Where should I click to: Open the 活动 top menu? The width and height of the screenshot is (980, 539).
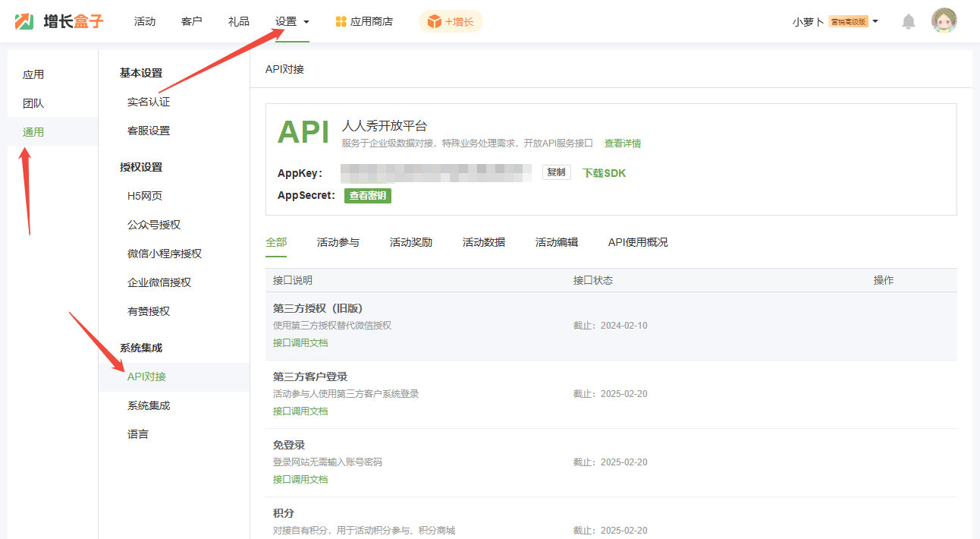[x=145, y=21]
